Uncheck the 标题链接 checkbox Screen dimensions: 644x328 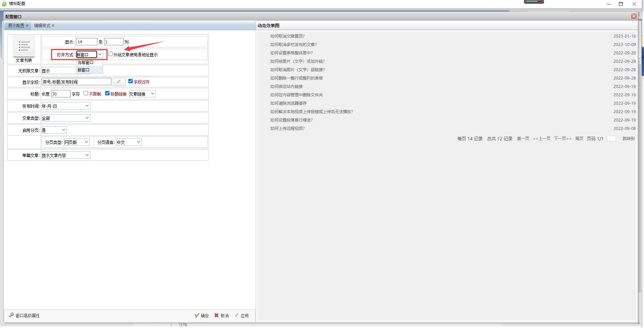pos(108,93)
